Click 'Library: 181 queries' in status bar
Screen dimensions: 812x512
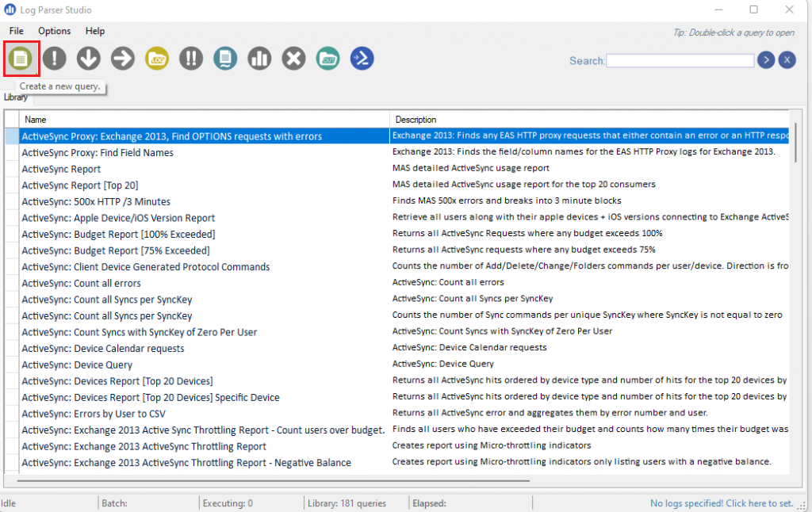click(x=347, y=503)
